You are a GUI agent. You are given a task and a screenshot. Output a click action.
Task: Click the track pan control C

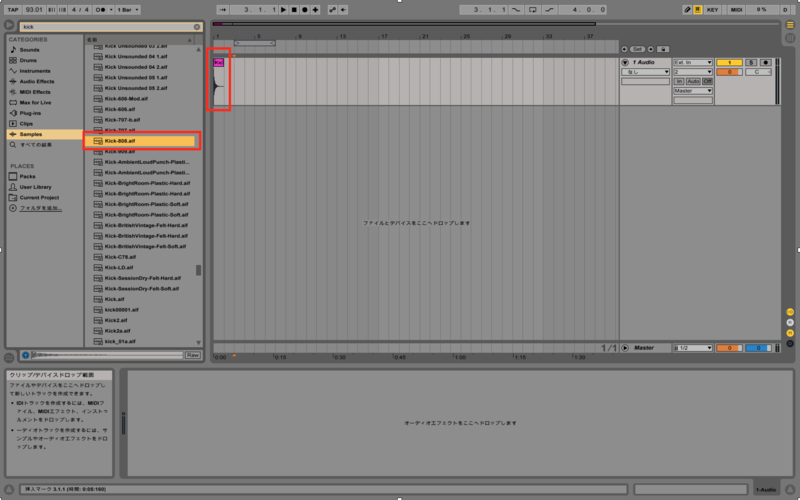758,72
